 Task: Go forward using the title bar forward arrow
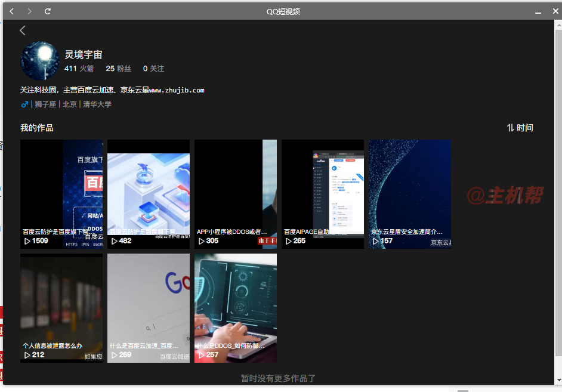click(x=29, y=11)
